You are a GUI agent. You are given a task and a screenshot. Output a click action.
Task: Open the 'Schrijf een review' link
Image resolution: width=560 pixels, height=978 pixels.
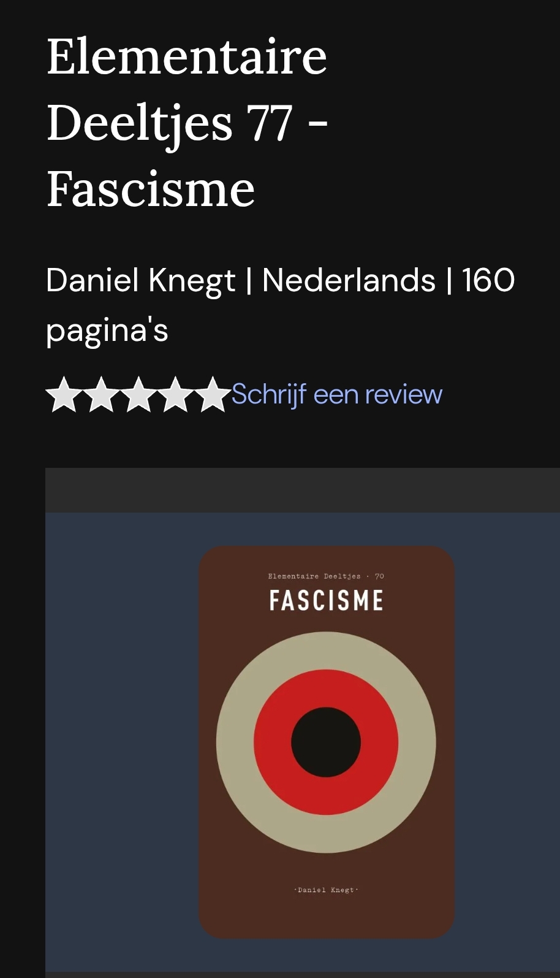pyautogui.click(x=336, y=394)
